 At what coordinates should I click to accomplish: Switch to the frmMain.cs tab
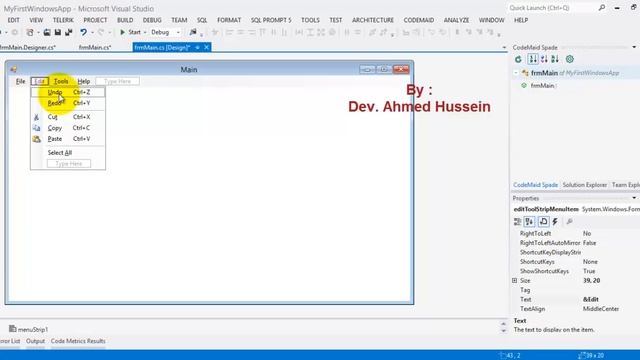(x=95, y=47)
